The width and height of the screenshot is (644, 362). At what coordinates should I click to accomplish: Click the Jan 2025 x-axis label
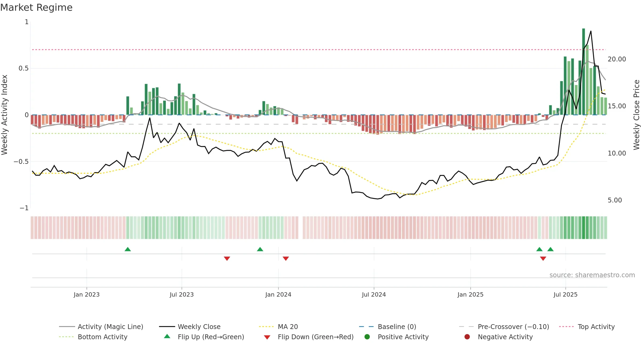tap(470, 294)
